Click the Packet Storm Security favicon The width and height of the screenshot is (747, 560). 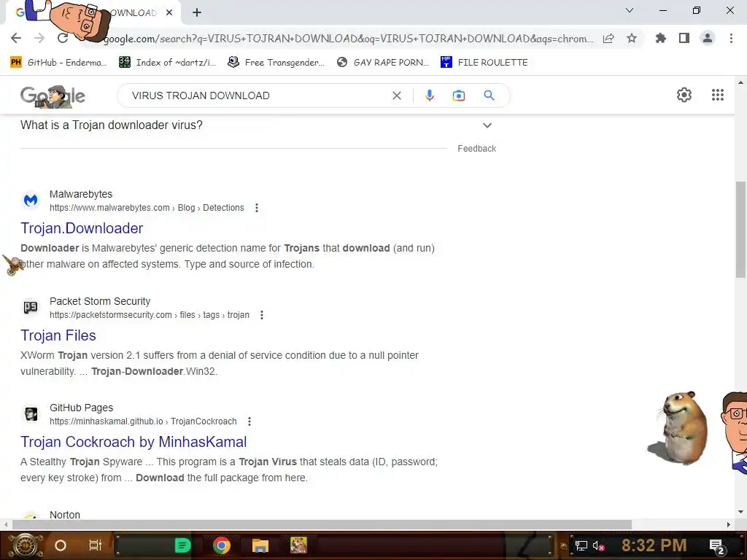pyautogui.click(x=31, y=308)
